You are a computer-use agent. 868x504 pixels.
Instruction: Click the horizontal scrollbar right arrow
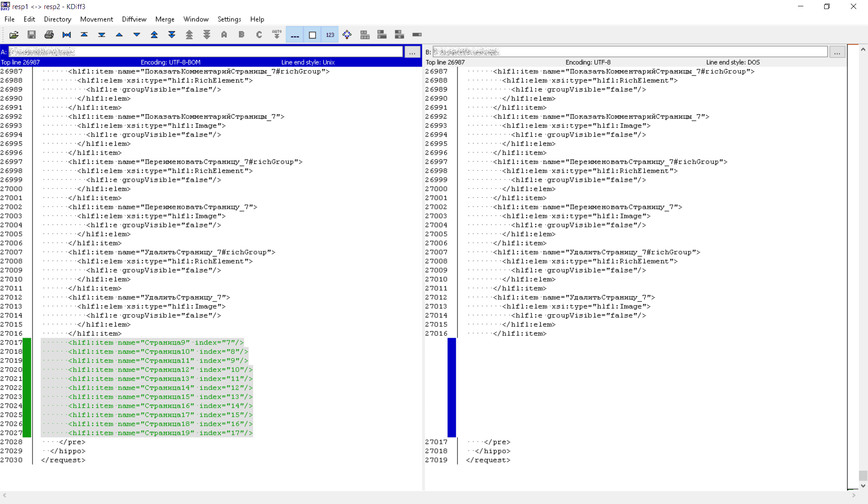click(x=854, y=495)
